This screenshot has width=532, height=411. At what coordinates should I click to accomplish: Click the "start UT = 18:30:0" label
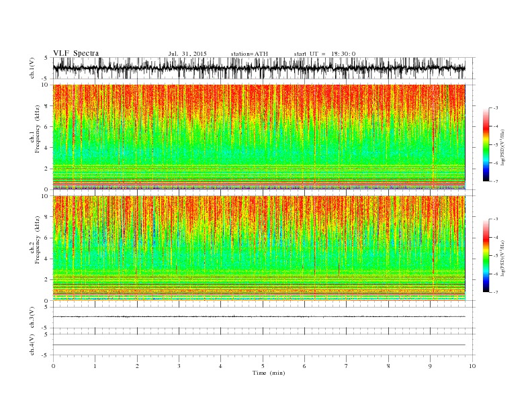pos(324,54)
